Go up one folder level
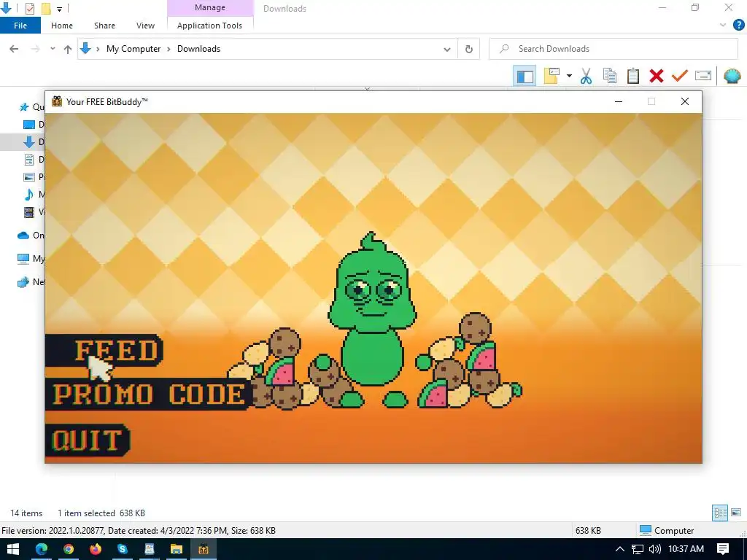 (x=68, y=49)
